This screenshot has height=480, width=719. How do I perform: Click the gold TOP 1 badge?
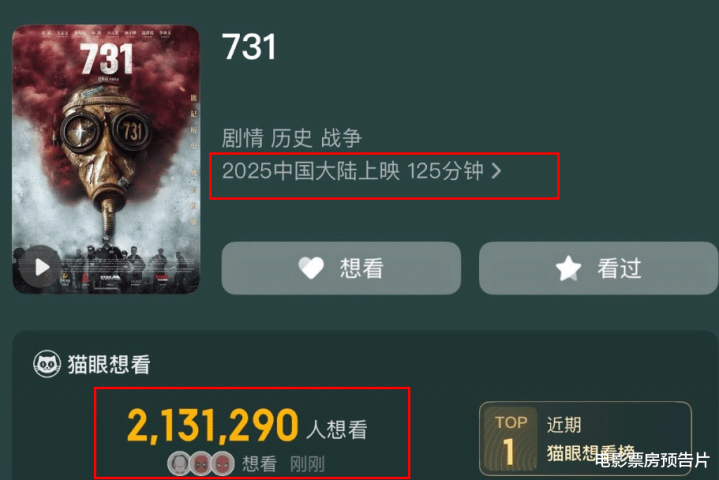pos(510,438)
